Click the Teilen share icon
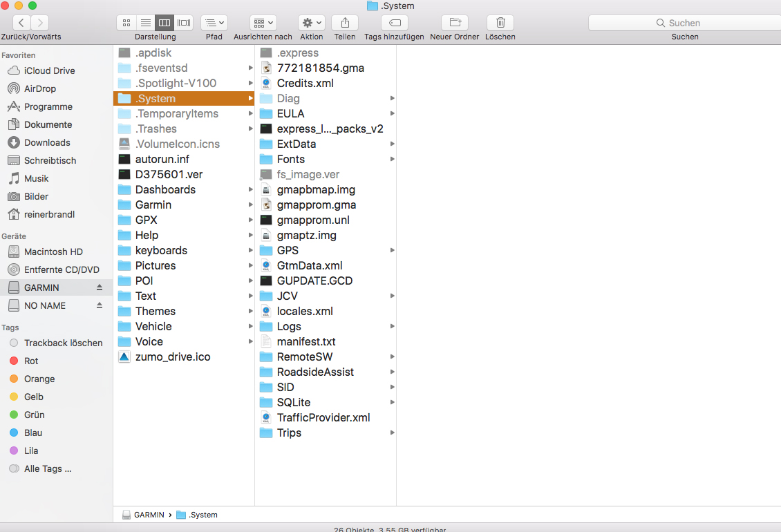This screenshot has width=781, height=532. tap(345, 22)
